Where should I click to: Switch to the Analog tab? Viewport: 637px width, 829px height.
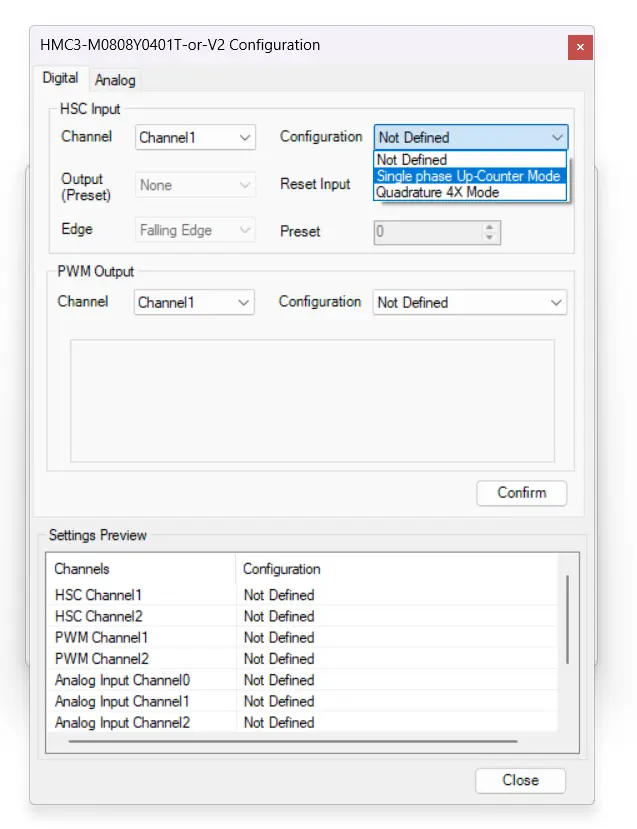(115, 80)
